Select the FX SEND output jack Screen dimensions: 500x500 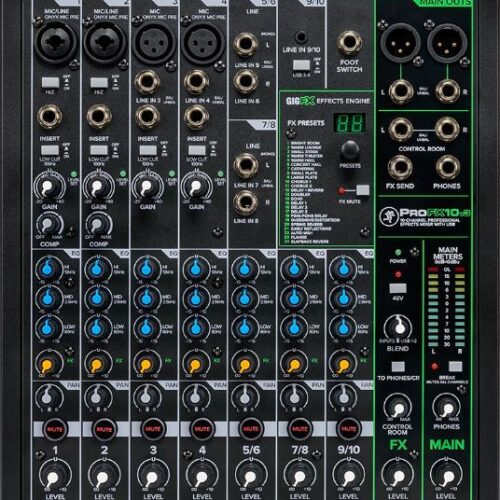click(400, 168)
